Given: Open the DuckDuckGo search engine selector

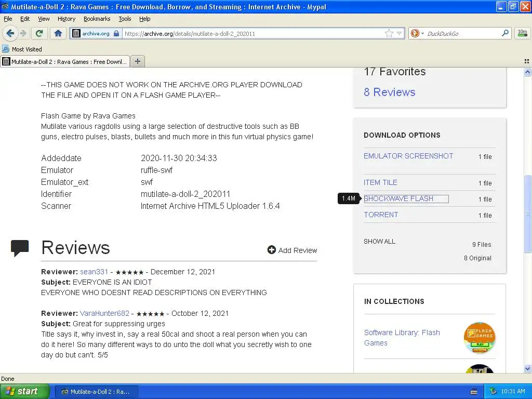Looking at the screenshot, I should (x=417, y=33).
